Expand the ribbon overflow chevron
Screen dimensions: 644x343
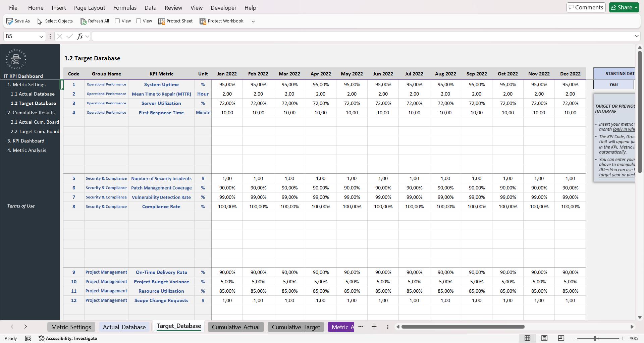point(253,21)
